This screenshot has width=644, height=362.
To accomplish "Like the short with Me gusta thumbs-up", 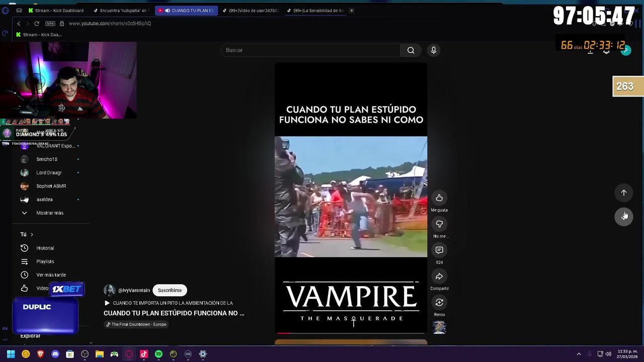I will point(439,198).
